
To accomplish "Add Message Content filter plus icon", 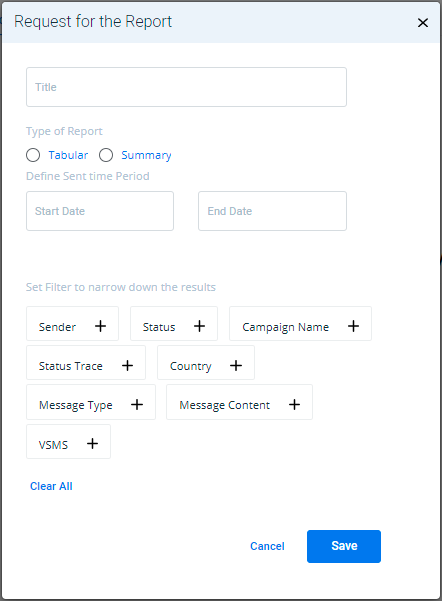I will tap(294, 404).
